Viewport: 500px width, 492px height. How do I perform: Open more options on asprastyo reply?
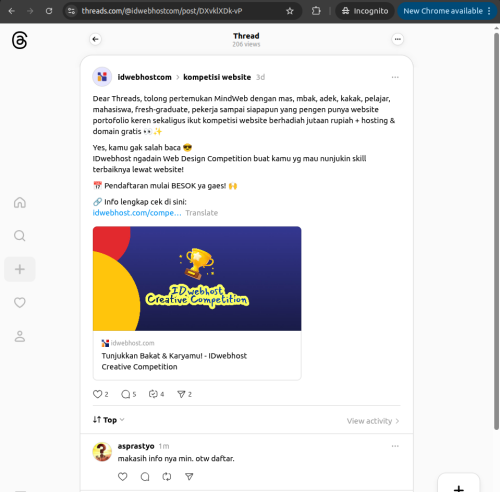coord(395,446)
